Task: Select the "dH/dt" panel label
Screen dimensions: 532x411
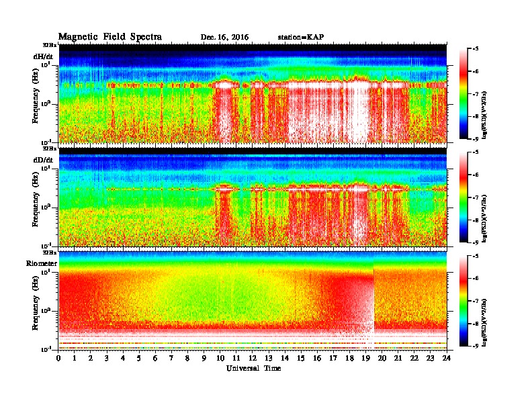Action: tap(43, 56)
